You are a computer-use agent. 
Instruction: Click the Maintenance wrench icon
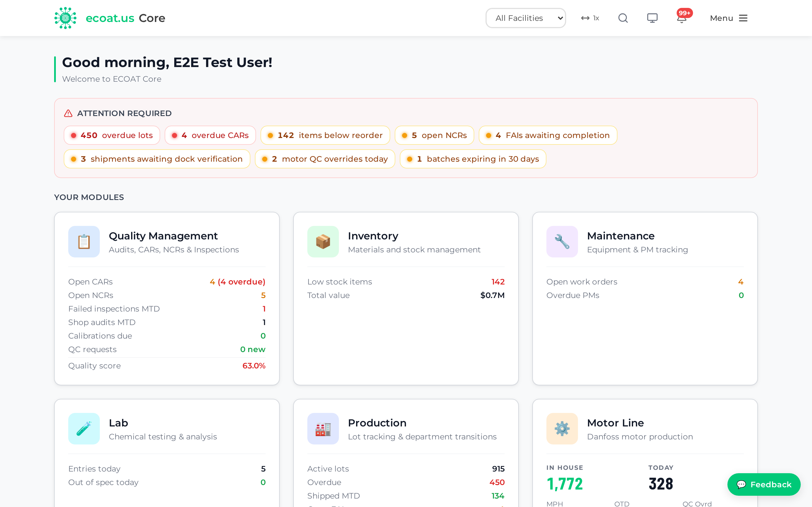pos(562,242)
